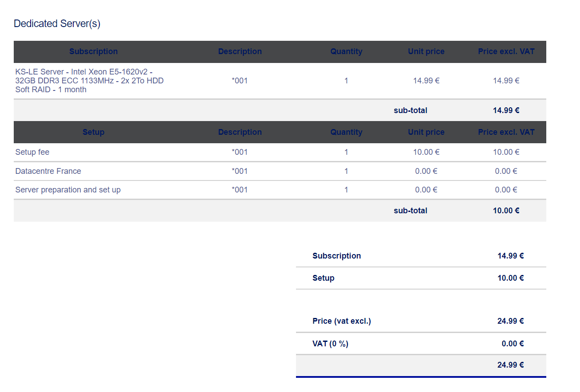Click KS-LE Server's 14.99 € price excl. VAT
The width and height of the screenshot is (580, 392).
[506, 81]
